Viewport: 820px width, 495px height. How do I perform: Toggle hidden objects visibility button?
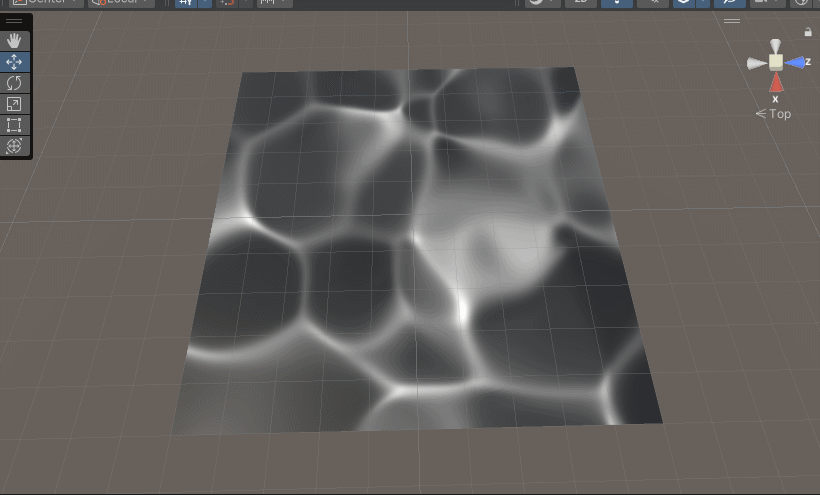point(730,3)
